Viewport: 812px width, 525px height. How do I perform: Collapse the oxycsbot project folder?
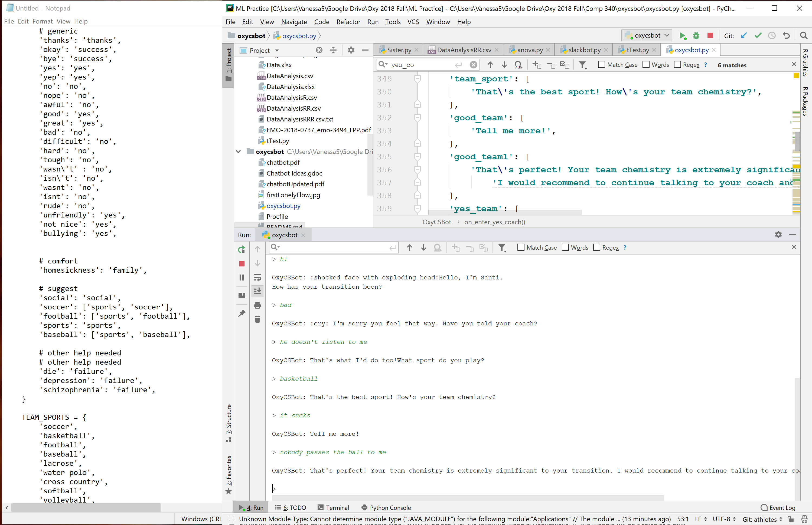pyautogui.click(x=239, y=152)
